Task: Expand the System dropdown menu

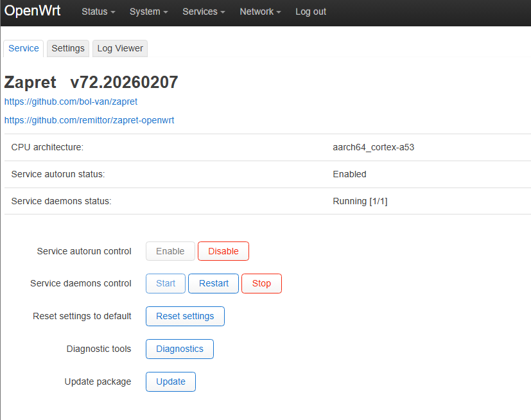Action: click(x=149, y=12)
